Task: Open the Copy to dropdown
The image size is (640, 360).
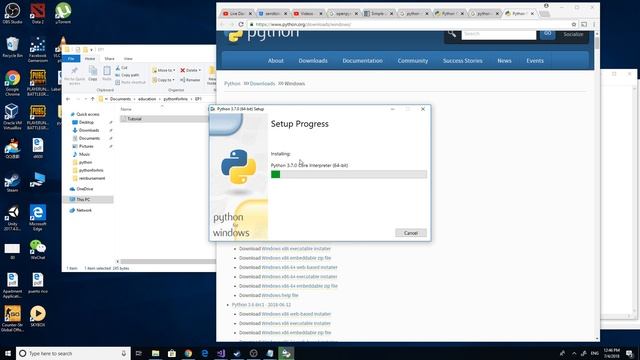Action: (x=164, y=80)
